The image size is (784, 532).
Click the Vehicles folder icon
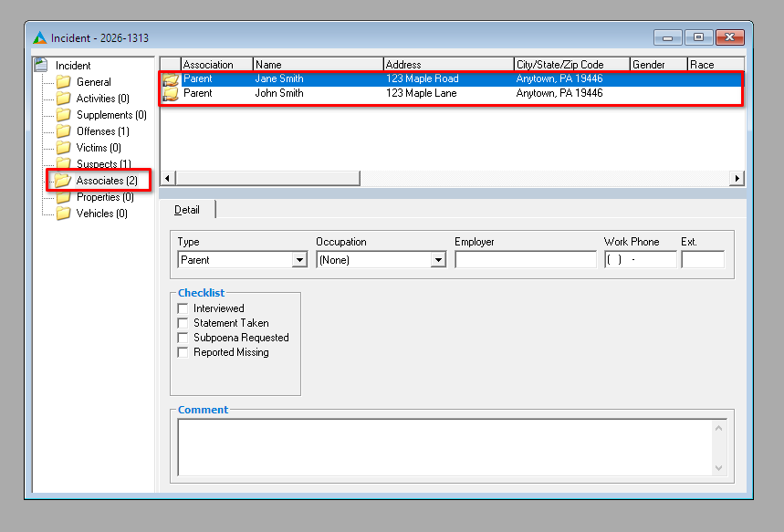(x=64, y=214)
